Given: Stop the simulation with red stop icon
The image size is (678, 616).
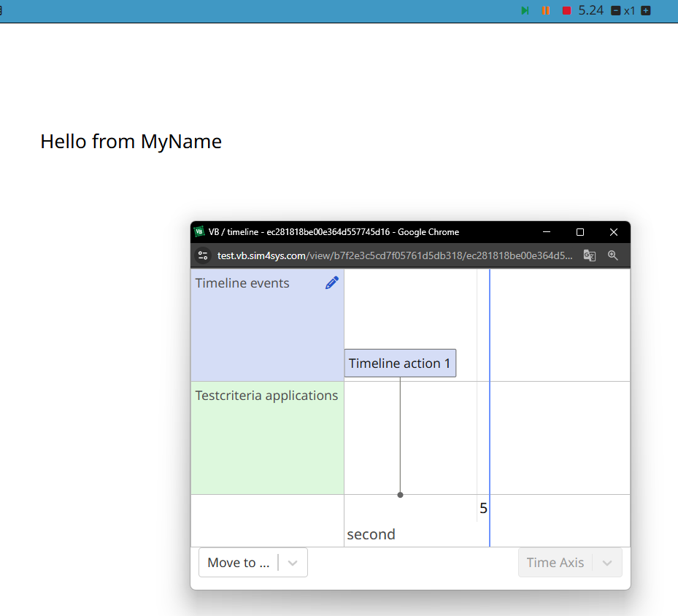Looking at the screenshot, I should click(566, 10).
